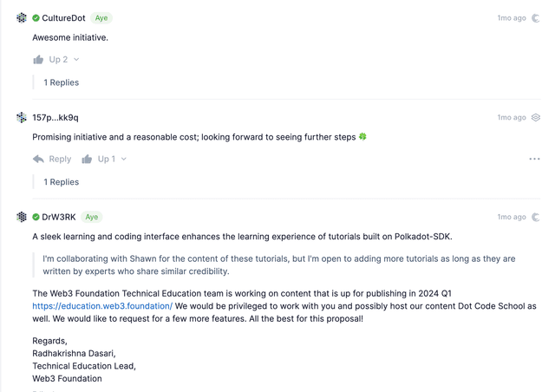Image resolution: width=555 pixels, height=392 pixels.
Task: Click the 157p...kk9q address name
Action: tap(55, 118)
